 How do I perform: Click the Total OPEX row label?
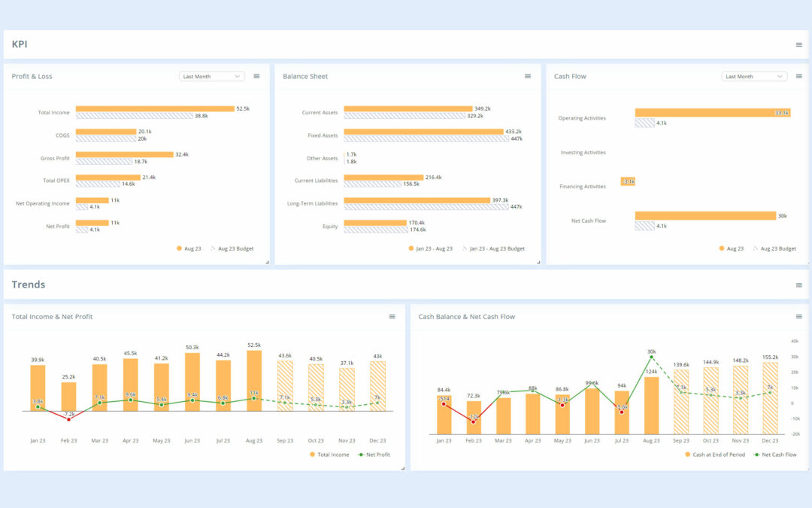tap(56, 181)
